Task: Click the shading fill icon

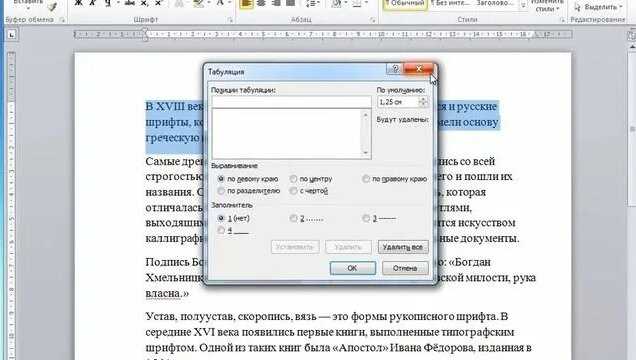Action: click(336, 3)
